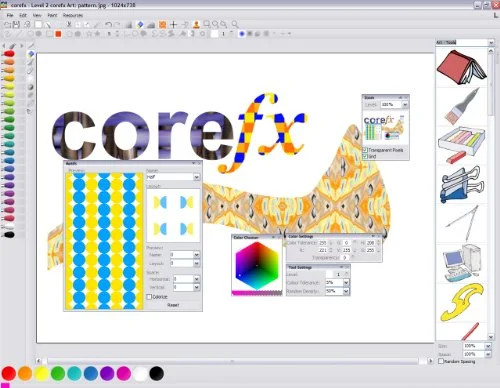Screen dimensions: 500x388
Task: Click the Undo arrow in toolbar
Action: (x=108, y=24)
